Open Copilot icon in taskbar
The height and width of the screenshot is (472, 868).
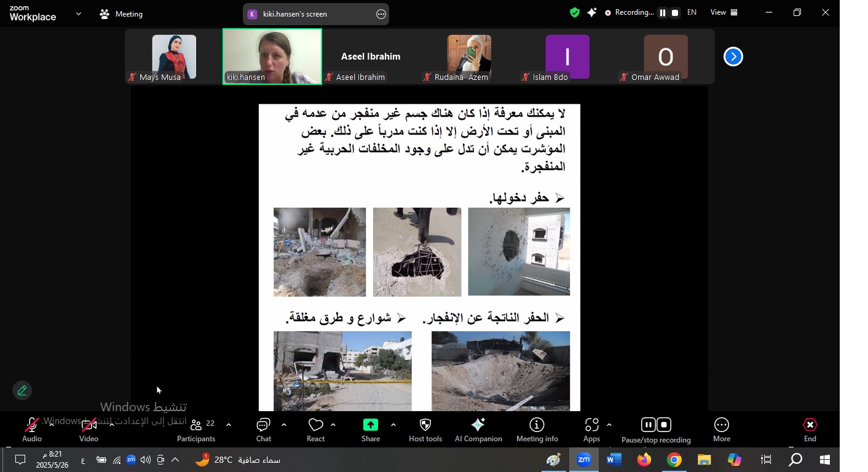pyautogui.click(x=735, y=460)
